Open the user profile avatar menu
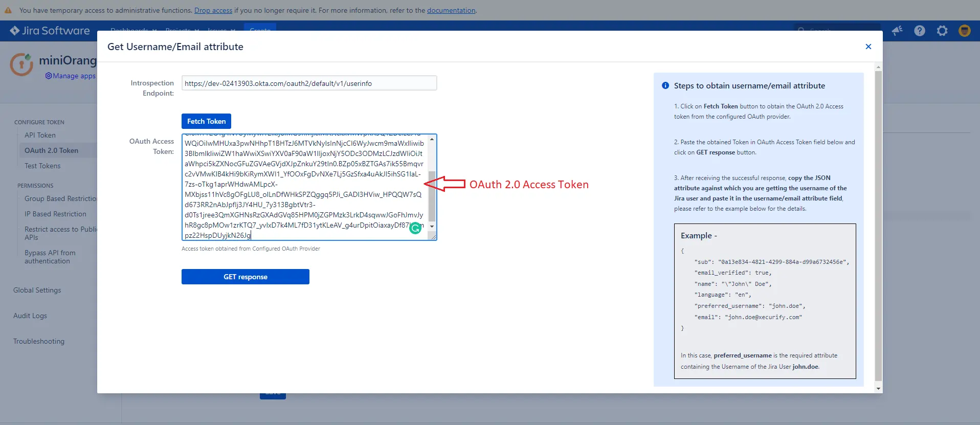The image size is (980, 425). tap(965, 31)
